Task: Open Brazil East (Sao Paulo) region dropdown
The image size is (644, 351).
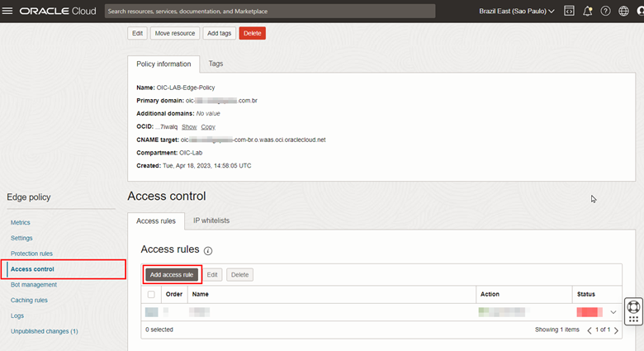Action: [x=516, y=11]
